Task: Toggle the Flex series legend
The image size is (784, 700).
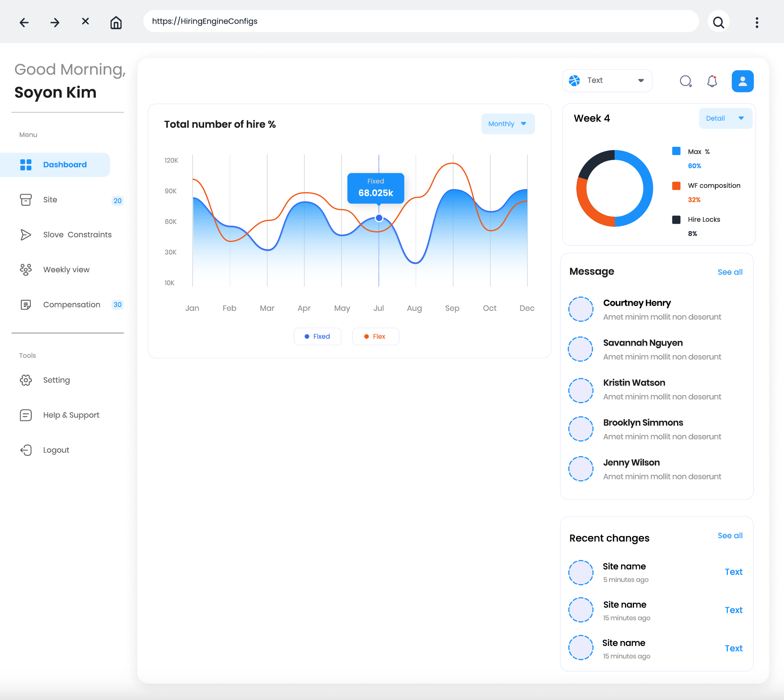Action: [x=375, y=336]
